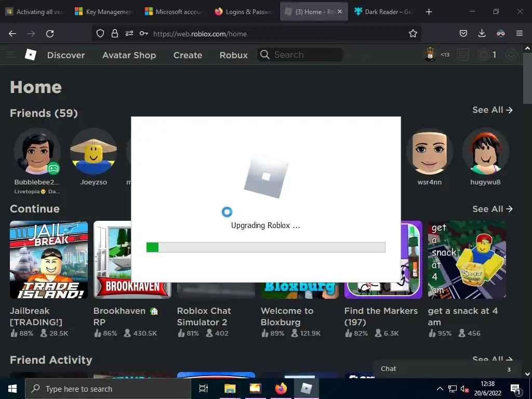Image resolution: width=532 pixels, height=399 pixels.
Task: Open Task View in the taskbar
Action: [x=204, y=389]
